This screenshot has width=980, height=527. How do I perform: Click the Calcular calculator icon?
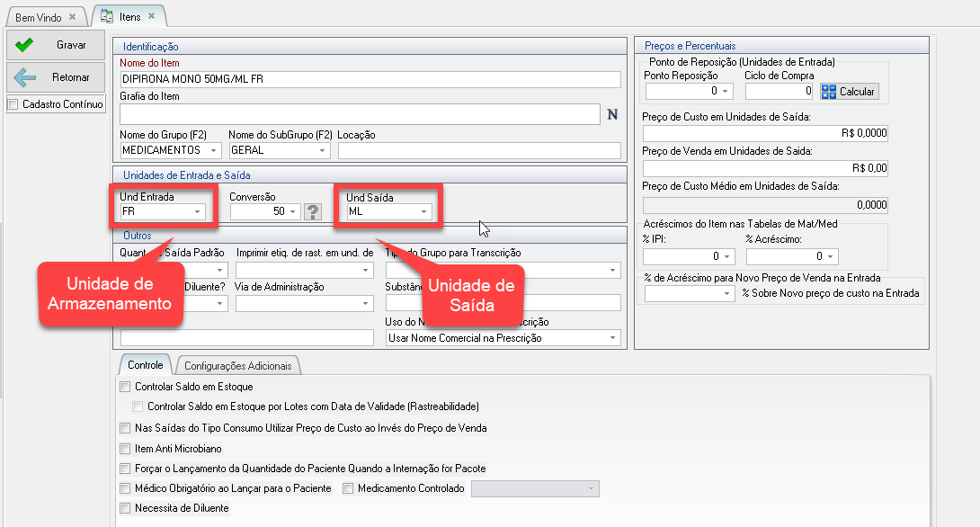tap(828, 92)
